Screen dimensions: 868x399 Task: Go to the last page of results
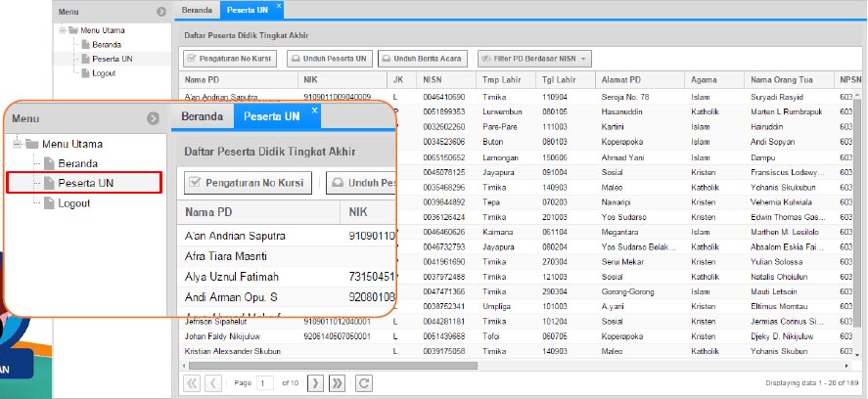click(337, 383)
